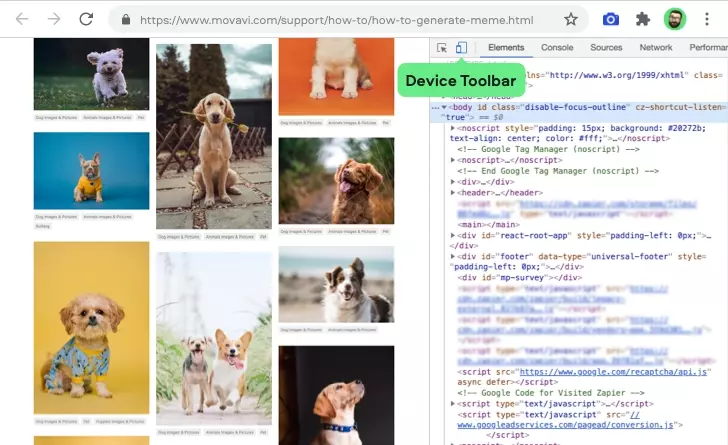The height and width of the screenshot is (445, 728).
Task: Expand the first noscript style node
Action: pyautogui.click(x=453, y=128)
